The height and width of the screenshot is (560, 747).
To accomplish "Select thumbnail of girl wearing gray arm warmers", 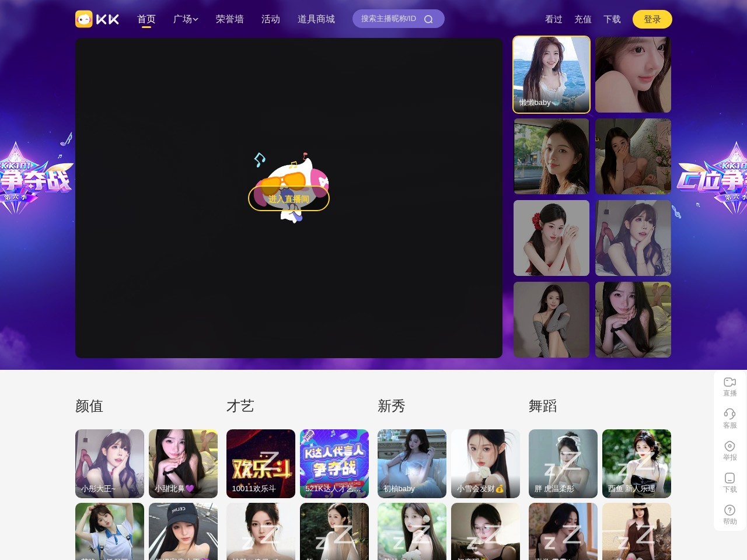I will pos(551,320).
